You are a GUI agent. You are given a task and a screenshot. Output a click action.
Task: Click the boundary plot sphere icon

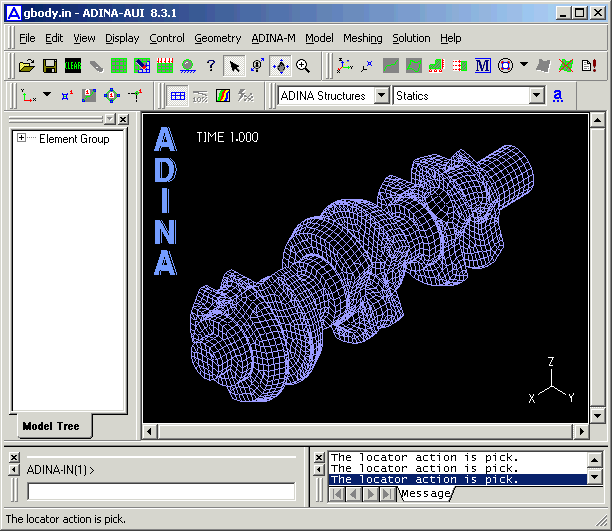[x=188, y=66]
